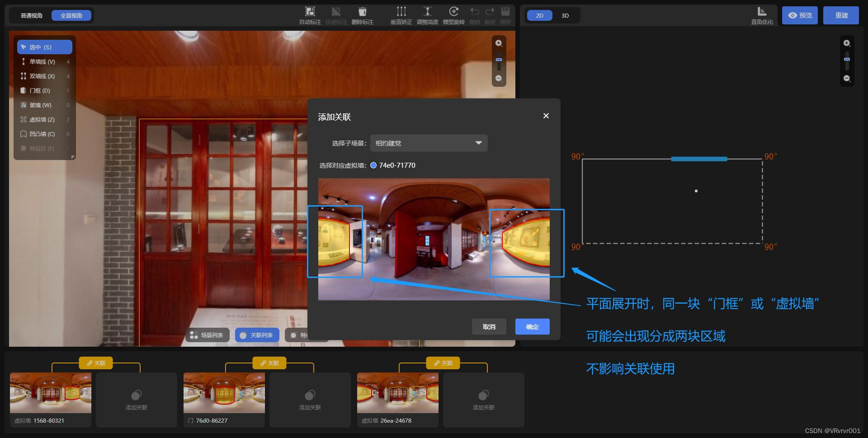Click 添加关联 next to 1568-80321
Image resolution: width=868 pixels, height=438 pixels.
tap(137, 400)
